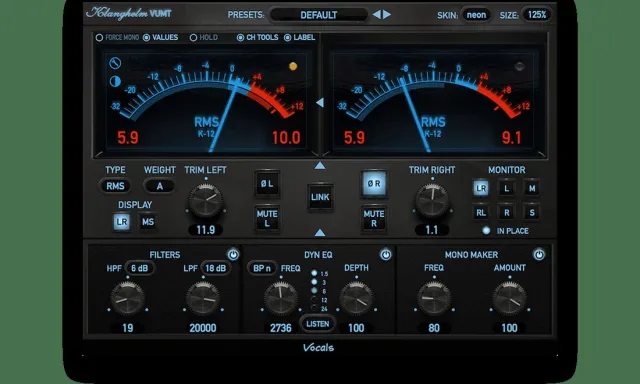Collapse meters with the left-pointing arrow between meters
The width and height of the screenshot is (640, 384).
[x=320, y=102]
